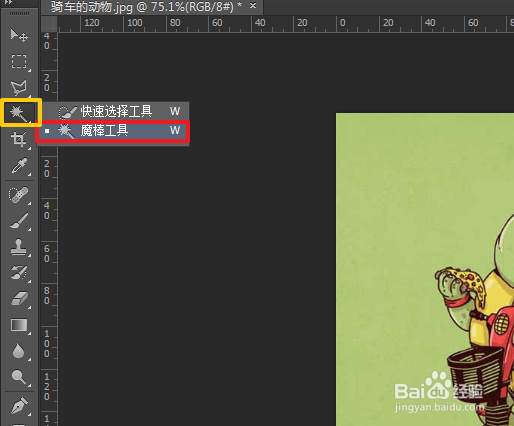Select the Eyedropper tool
Image resolution: width=514 pixels, height=426 pixels.
pos(19,166)
